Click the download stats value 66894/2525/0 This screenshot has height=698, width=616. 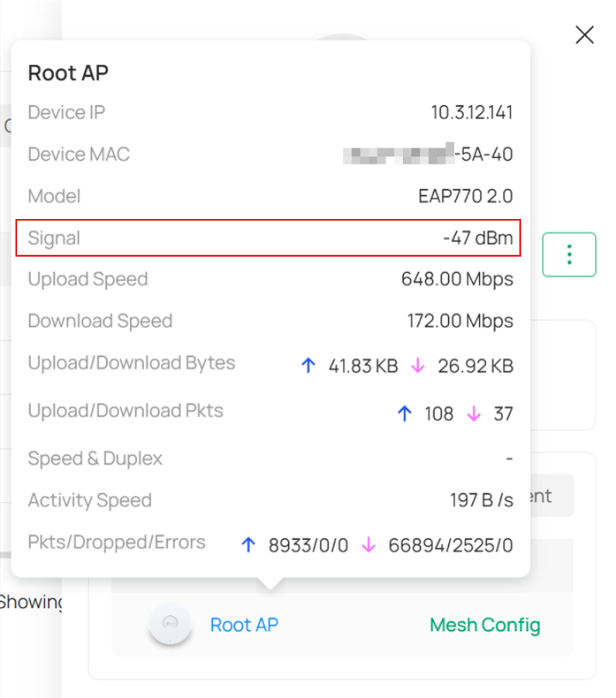[x=450, y=545]
